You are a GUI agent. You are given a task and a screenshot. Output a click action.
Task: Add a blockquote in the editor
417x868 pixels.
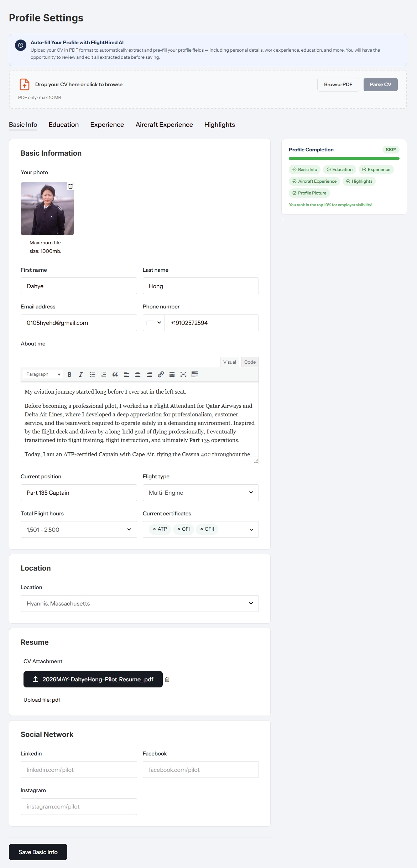(x=115, y=374)
